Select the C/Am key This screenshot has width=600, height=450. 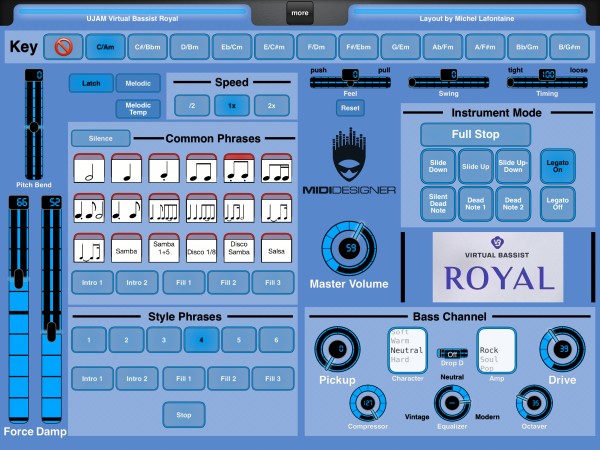point(105,47)
